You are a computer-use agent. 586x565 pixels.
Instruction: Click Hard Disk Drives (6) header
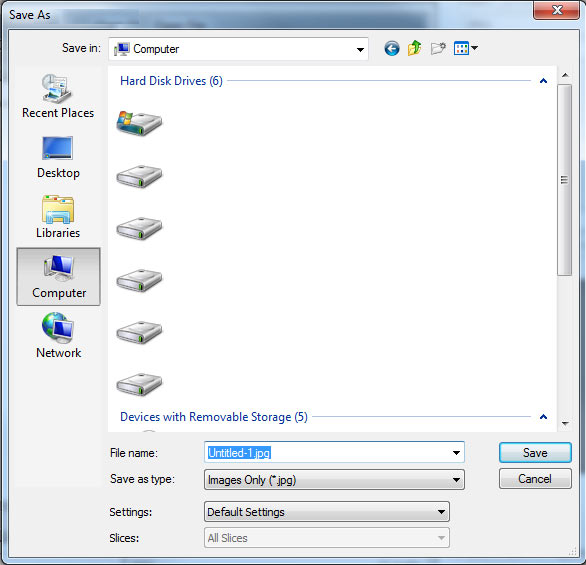[171, 81]
